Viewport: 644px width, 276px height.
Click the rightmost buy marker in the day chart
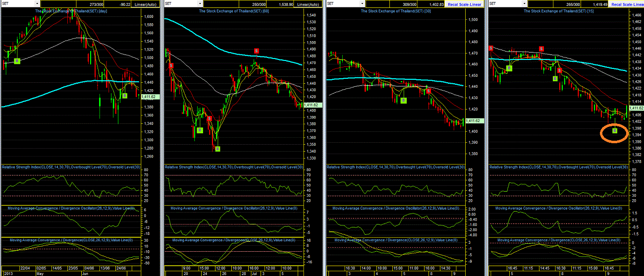click(x=125, y=95)
